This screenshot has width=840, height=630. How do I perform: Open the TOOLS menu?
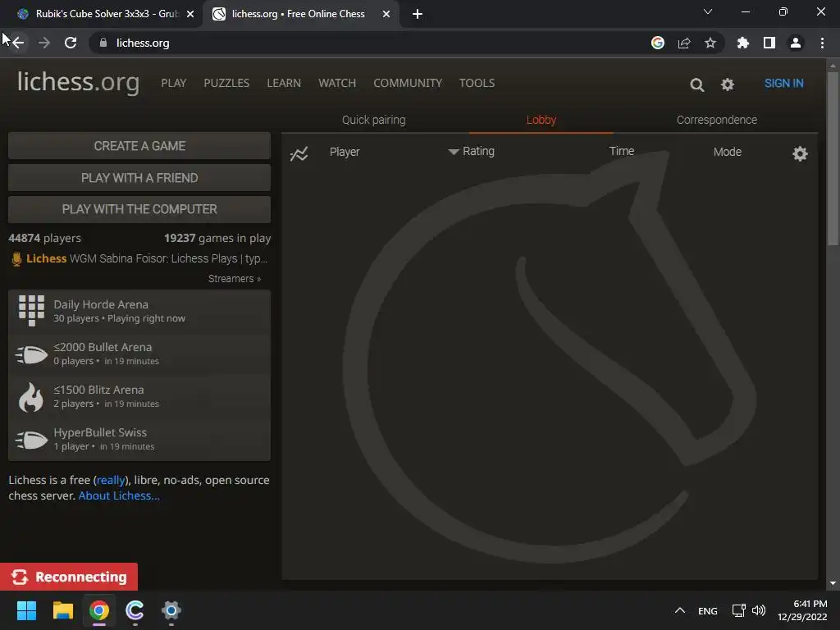click(x=477, y=83)
